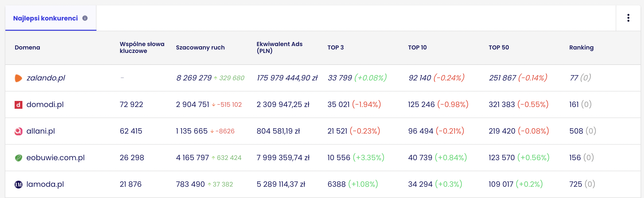Click the 5 289 114,37 zł Ads value
The image size is (644, 198).
(x=281, y=184)
